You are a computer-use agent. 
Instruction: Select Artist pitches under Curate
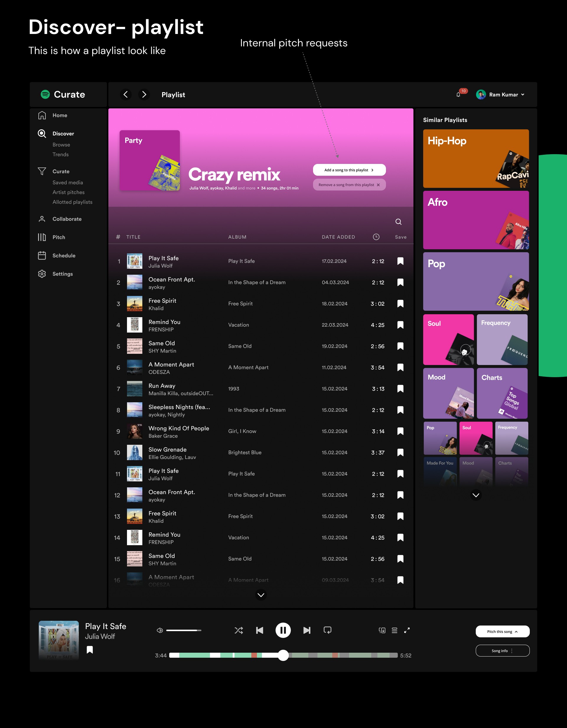point(68,192)
